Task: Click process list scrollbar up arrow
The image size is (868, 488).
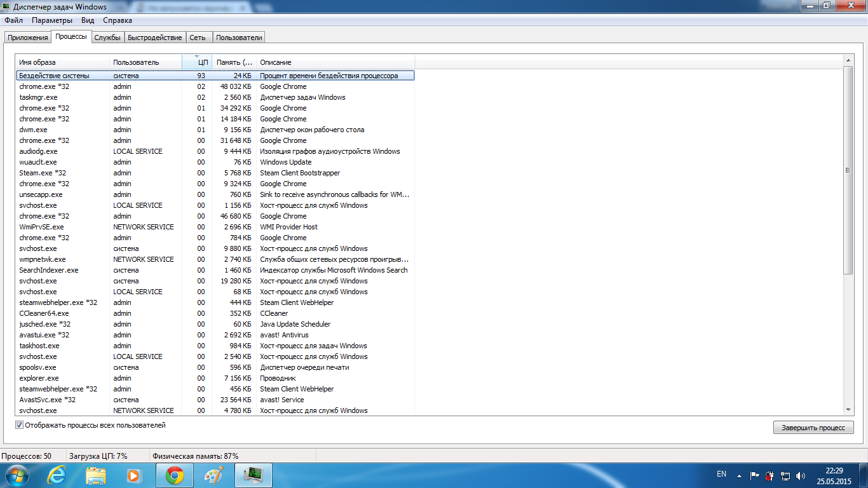Action: point(848,60)
